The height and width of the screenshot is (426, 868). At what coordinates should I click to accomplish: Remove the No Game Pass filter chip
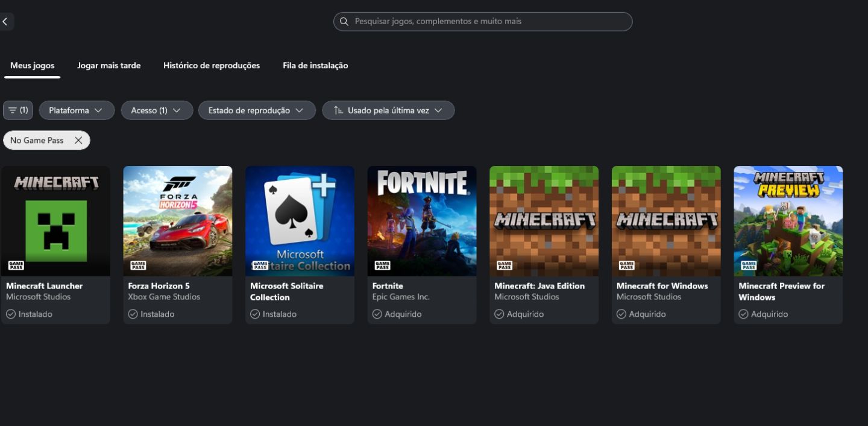[x=78, y=140]
